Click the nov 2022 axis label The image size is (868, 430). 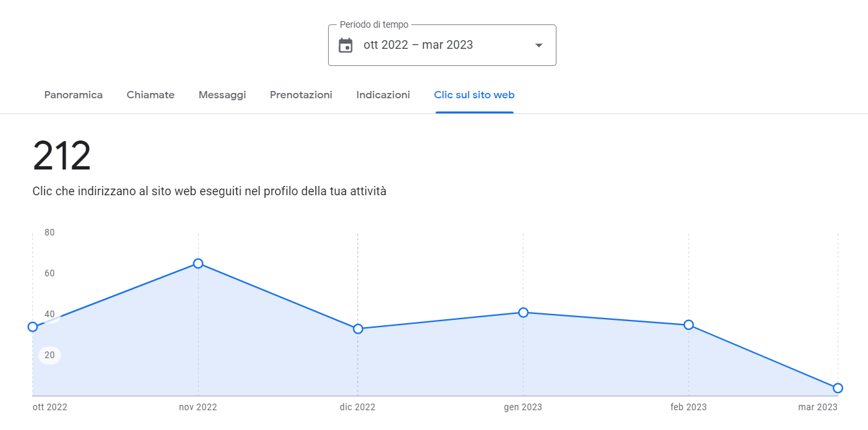[198, 408]
